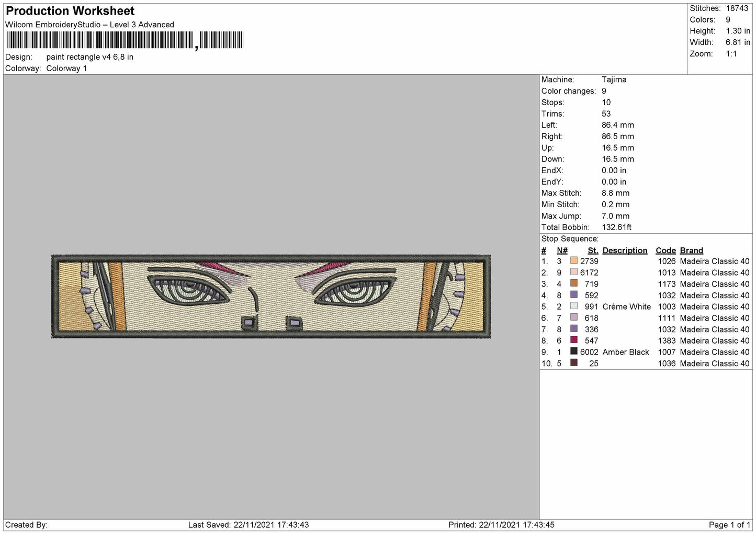Click the 'Production Worksheet' title
The image size is (756, 534).
[70, 11]
